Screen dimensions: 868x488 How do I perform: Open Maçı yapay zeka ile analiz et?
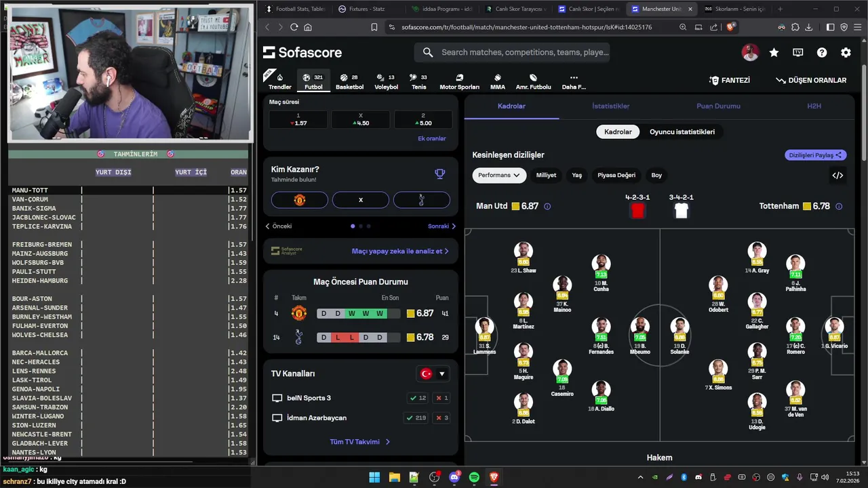pyautogui.click(x=400, y=251)
